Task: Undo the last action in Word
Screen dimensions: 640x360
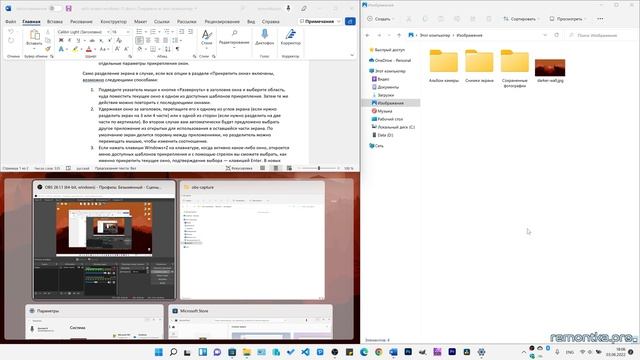Action: [11, 32]
